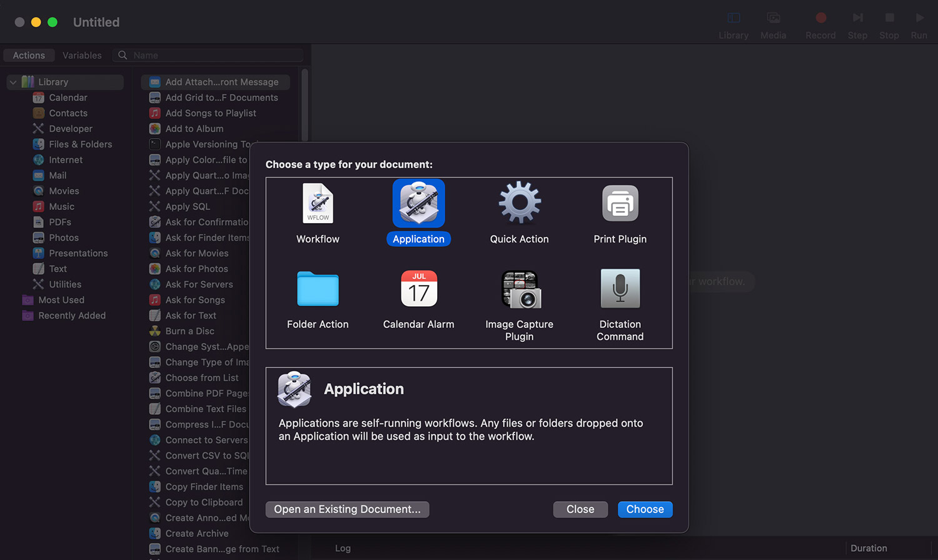This screenshot has height=560, width=938.
Task: Click the actions list scrollbar
Action: (x=305, y=106)
